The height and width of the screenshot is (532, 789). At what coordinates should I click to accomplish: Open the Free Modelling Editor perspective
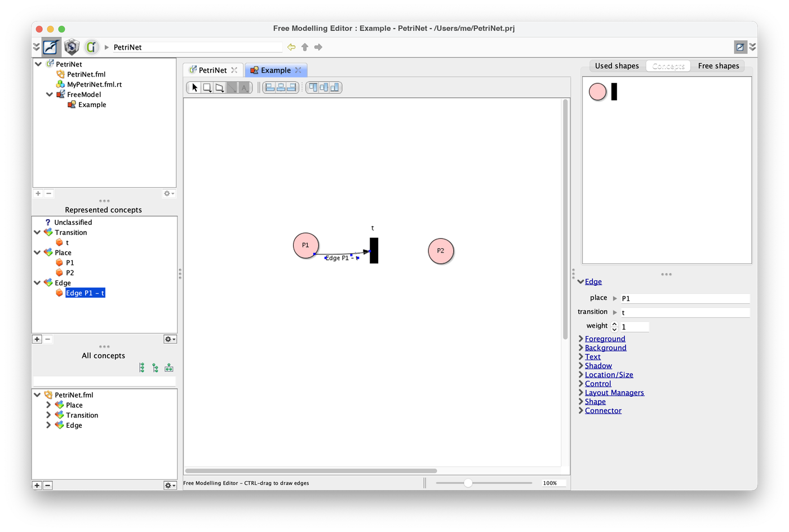click(51, 47)
